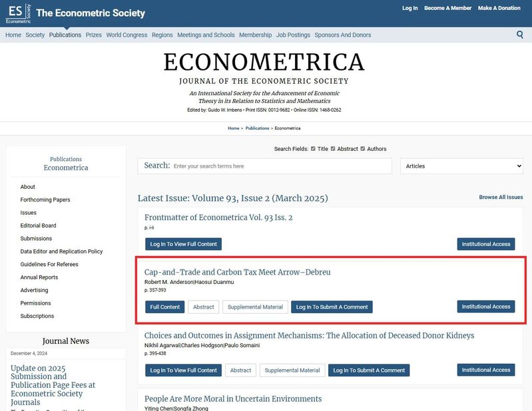Click the December 4, 2024 news date
This screenshot has height=411, width=532.
29,353
